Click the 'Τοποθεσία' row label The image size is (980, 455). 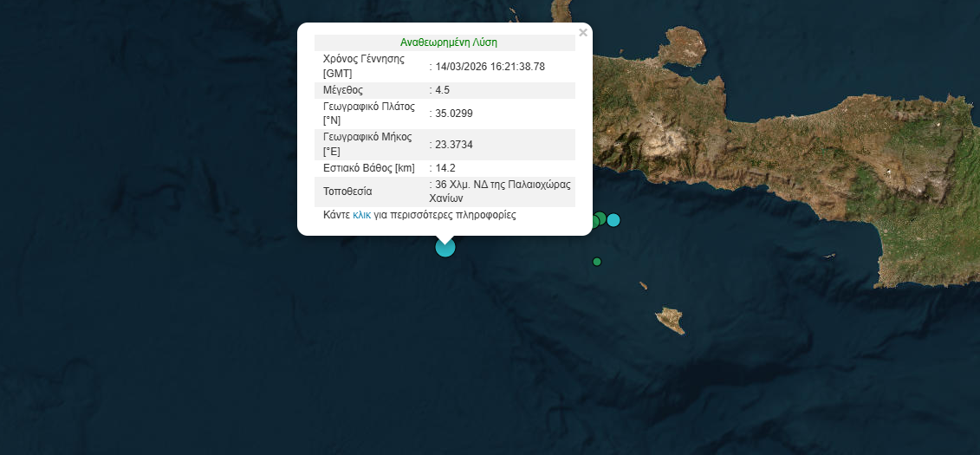pyautogui.click(x=347, y=192)
